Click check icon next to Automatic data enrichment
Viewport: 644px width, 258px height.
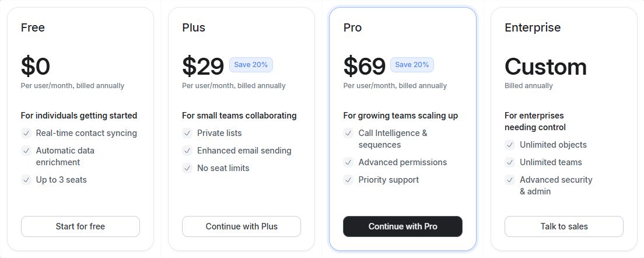tap(26, 151)
